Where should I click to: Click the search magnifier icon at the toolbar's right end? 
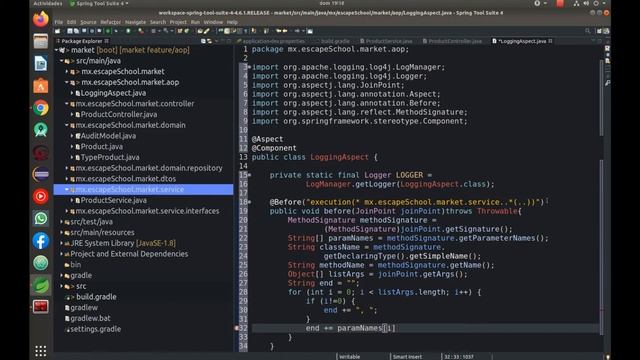pyautogui.click(x=588, y=31)
